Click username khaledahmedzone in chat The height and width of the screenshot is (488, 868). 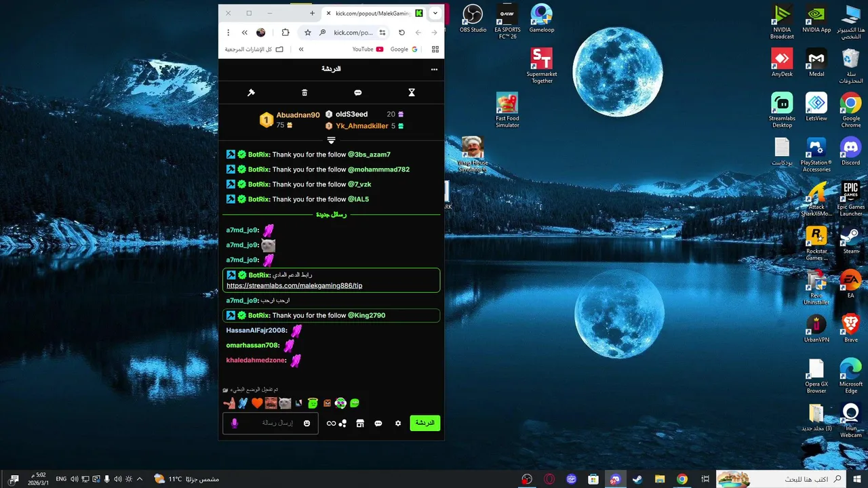click(x=256, y=360)
